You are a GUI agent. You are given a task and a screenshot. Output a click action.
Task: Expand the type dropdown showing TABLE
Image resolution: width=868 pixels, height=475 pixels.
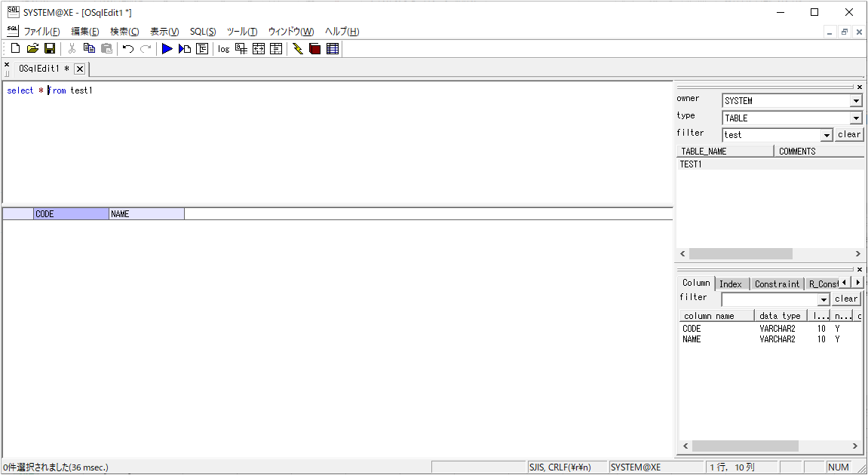coord(857,118)
